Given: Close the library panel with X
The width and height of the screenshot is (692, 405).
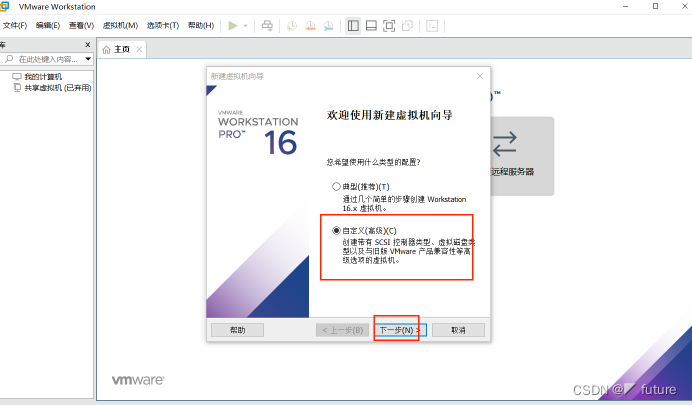Looking at the screenshot, I should coord(87,45).
